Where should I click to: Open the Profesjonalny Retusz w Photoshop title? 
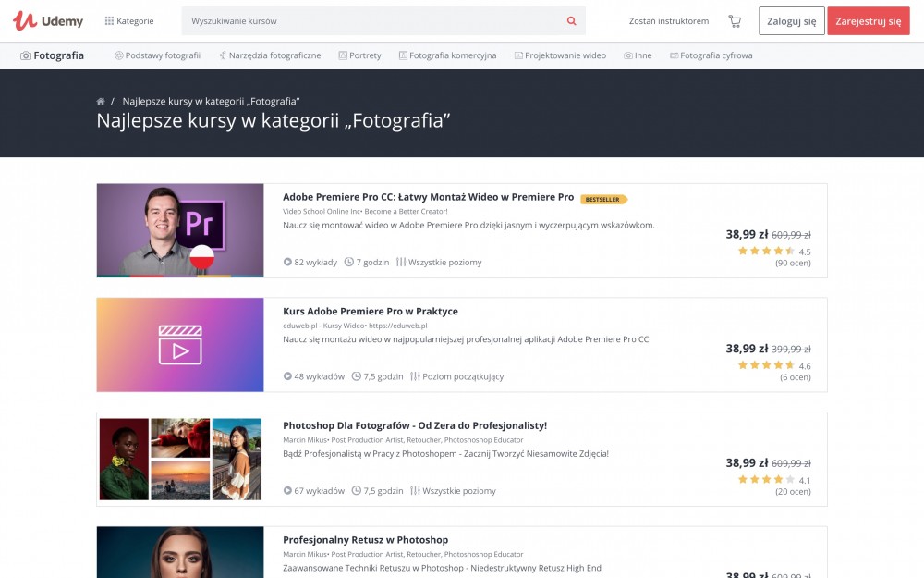[x=365, y=540]
